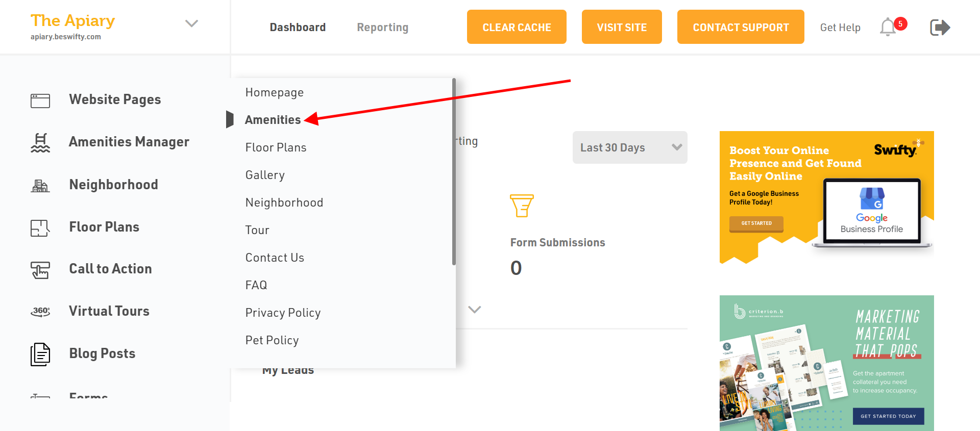Click the Neighborhood buildings icon
Image resolution: width=980 pixels, height=431 pixels.
pos(40,186)
